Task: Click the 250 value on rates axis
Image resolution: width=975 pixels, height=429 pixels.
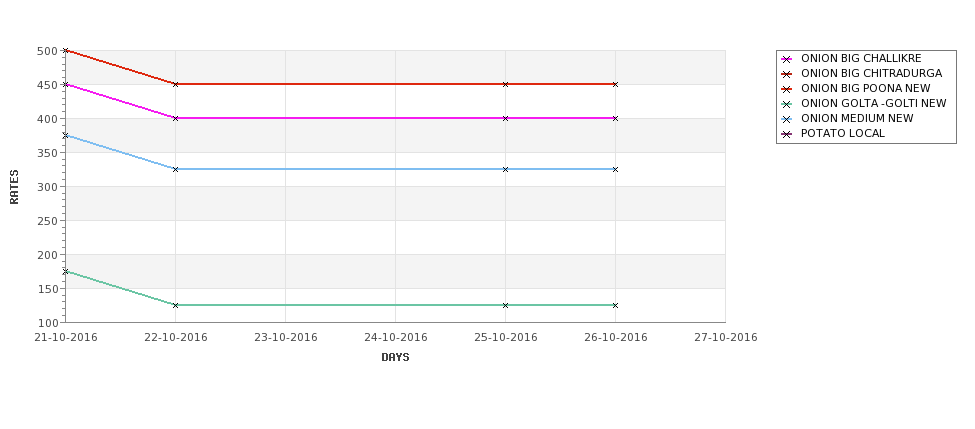Action: 47,221
